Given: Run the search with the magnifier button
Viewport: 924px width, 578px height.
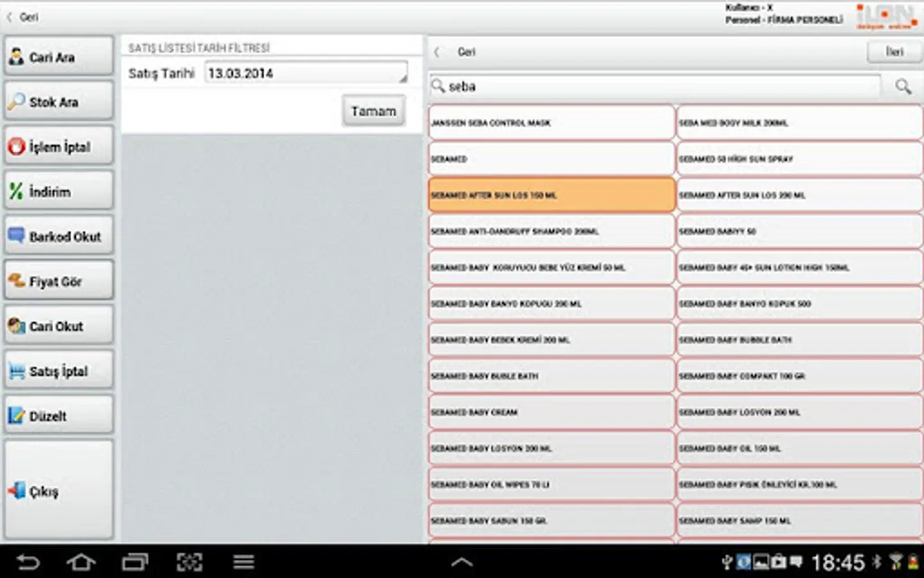Looking at the screenshot, I should pos(903,86).
